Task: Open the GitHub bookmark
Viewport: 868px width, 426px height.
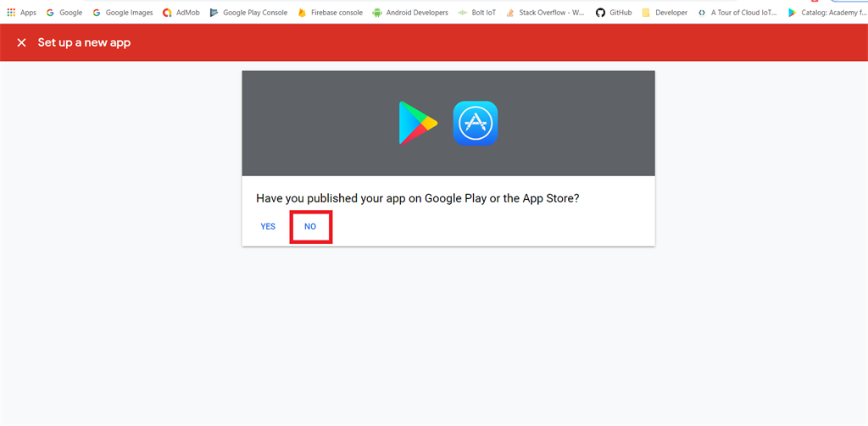Action: coord(614,12)
